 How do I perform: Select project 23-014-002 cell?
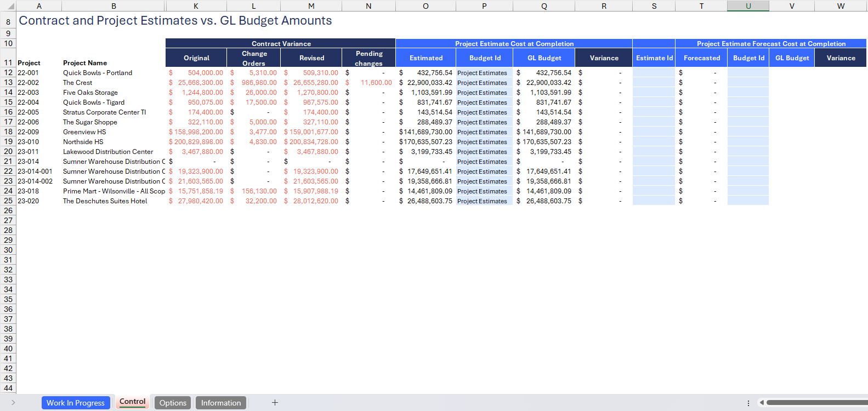[39, 181]
